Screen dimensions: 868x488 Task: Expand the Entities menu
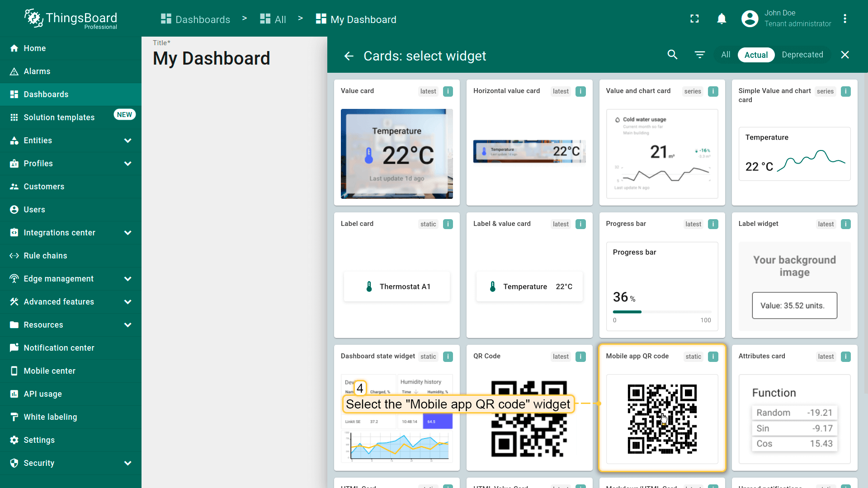click(128, 141)
